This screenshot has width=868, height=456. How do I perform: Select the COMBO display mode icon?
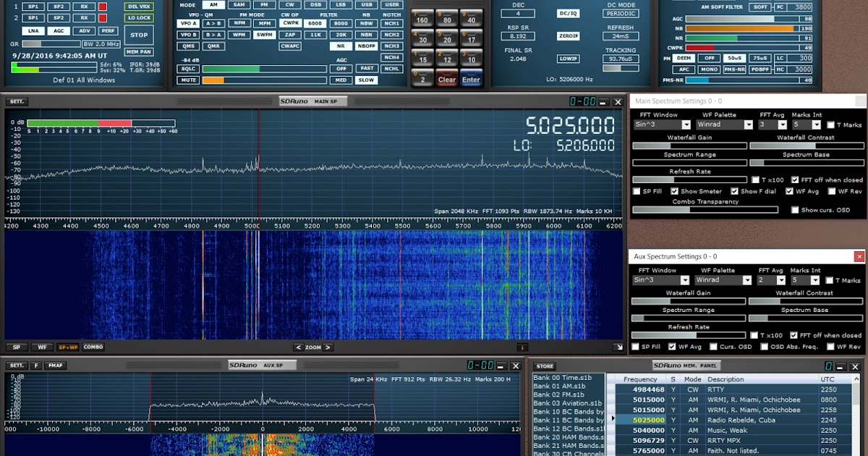tap(93, 347)
